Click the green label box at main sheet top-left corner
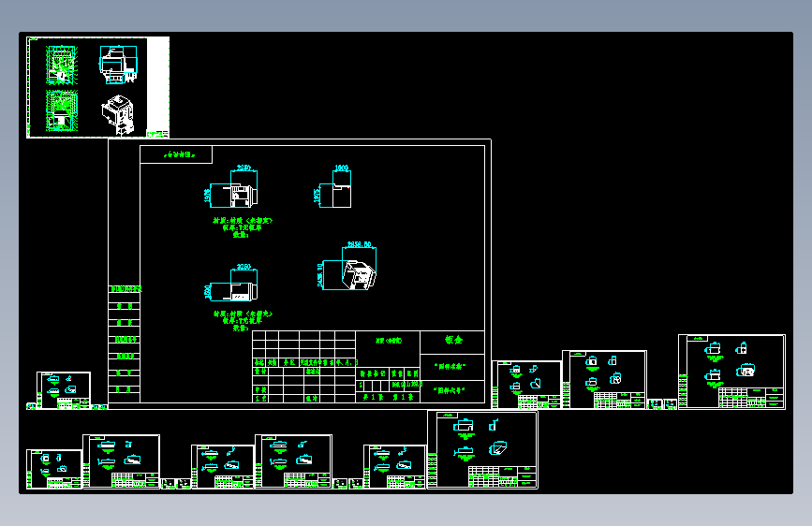 click(x=176, y=154)
